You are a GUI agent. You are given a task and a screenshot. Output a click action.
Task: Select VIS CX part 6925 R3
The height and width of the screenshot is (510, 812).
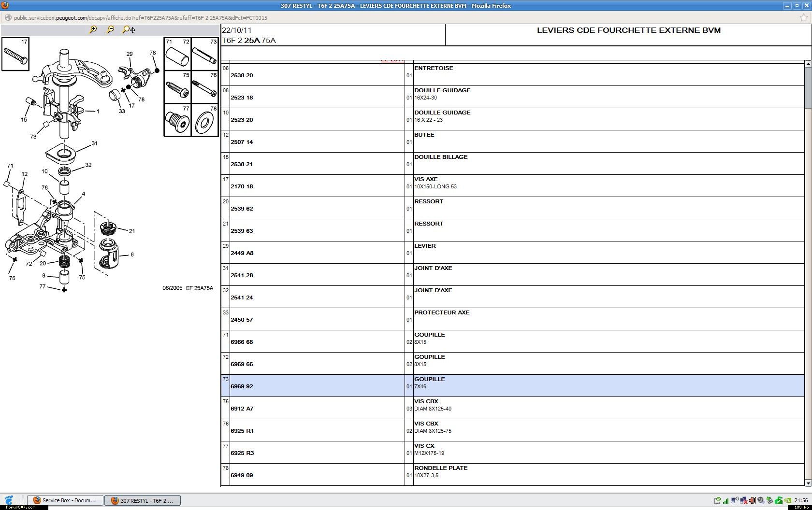(242, 453)
